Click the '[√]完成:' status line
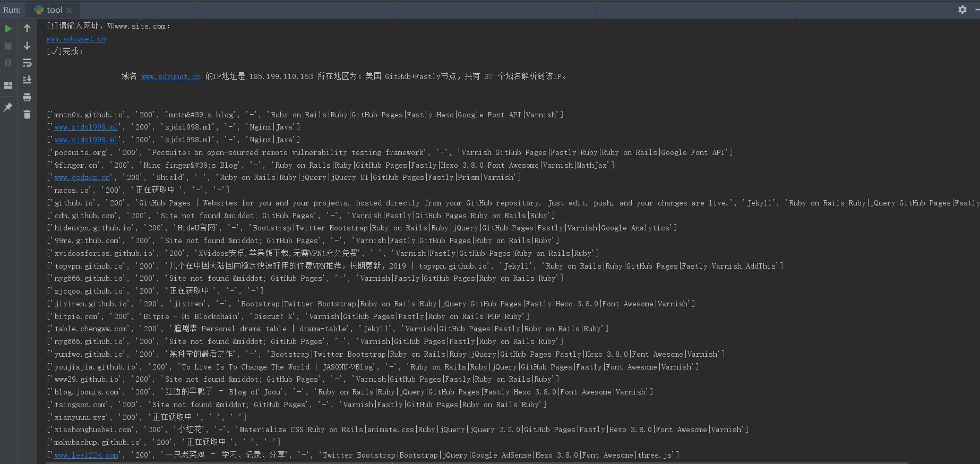980x464 pixels. tap(65, 51)
